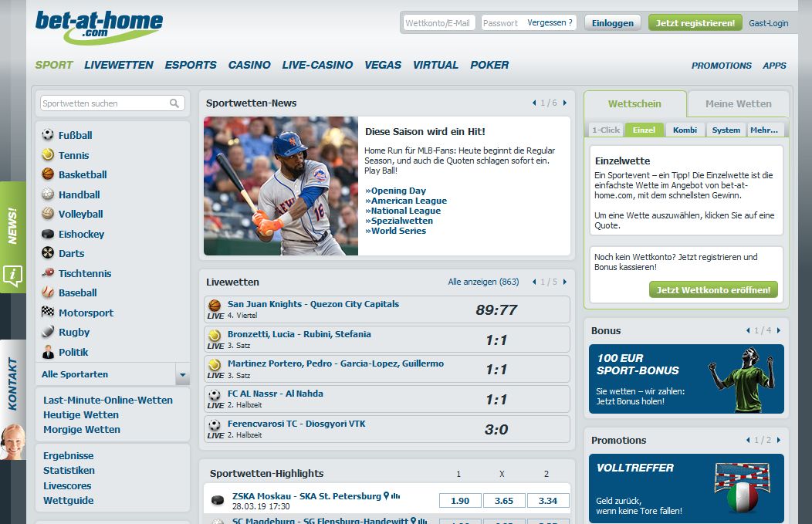Click the Tischtennis paddle icon
The width and height of the screenshot is (812, 524).
pos(48,272)
